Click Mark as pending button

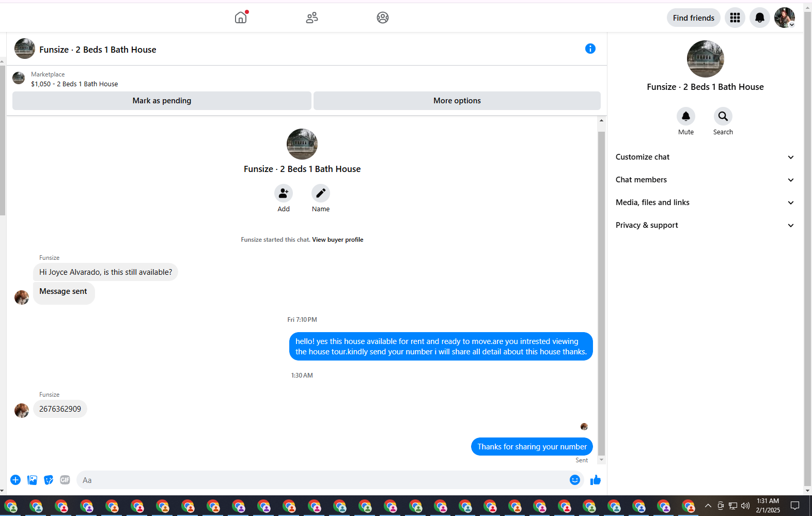(x=162, y=101)
